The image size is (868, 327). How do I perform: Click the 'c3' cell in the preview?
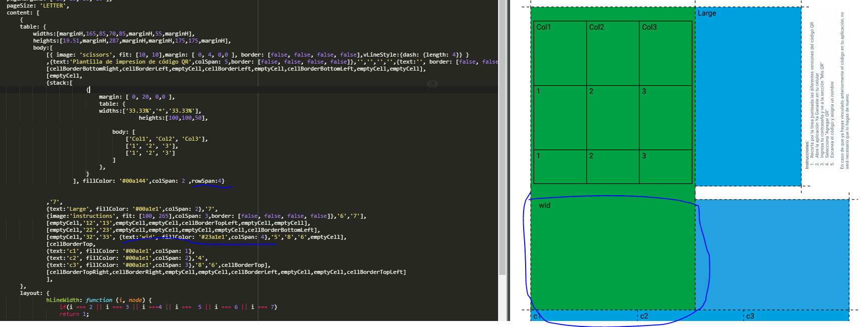point(796,316)
